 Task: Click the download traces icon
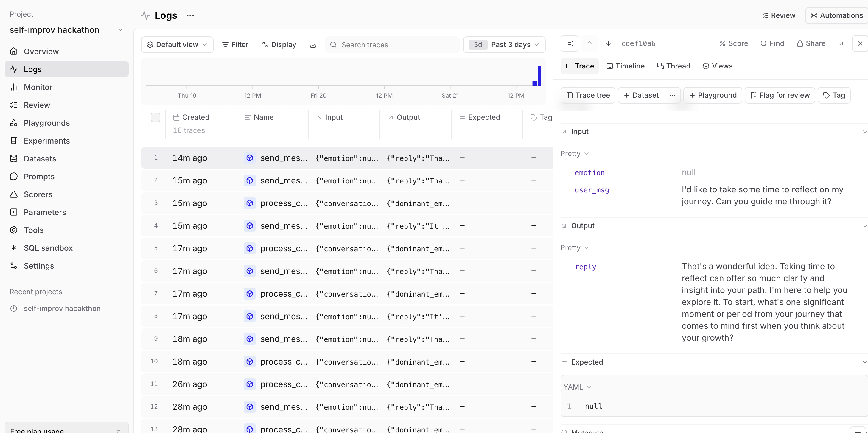click(x=313, y=45)
